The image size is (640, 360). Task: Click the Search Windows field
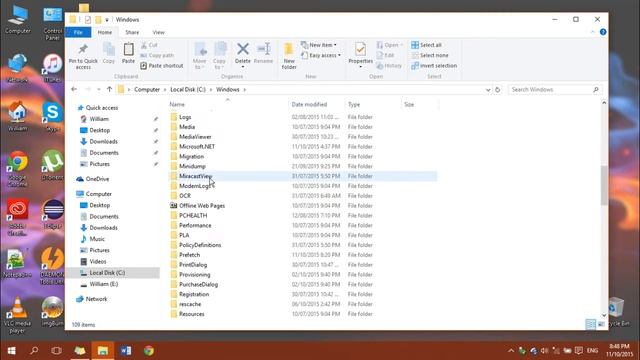tap(555, 89)
